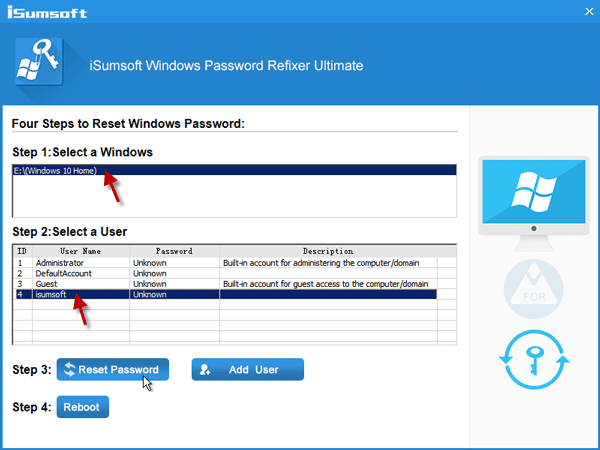The image size is (600, 450).
Task: Click the iSumsoft brand logo in title bar
Action: [47, 12]
